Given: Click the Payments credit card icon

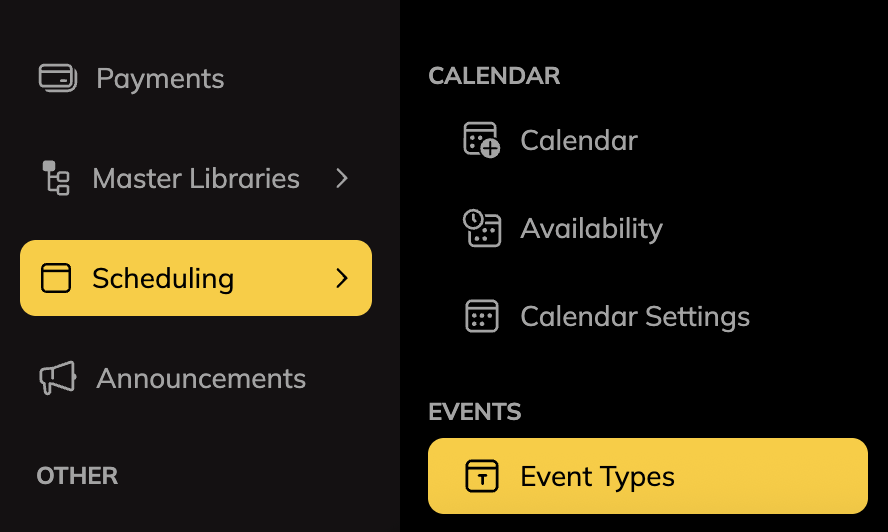Looking at the screenshot, I should pyautogui.click(x=57, y=78).
